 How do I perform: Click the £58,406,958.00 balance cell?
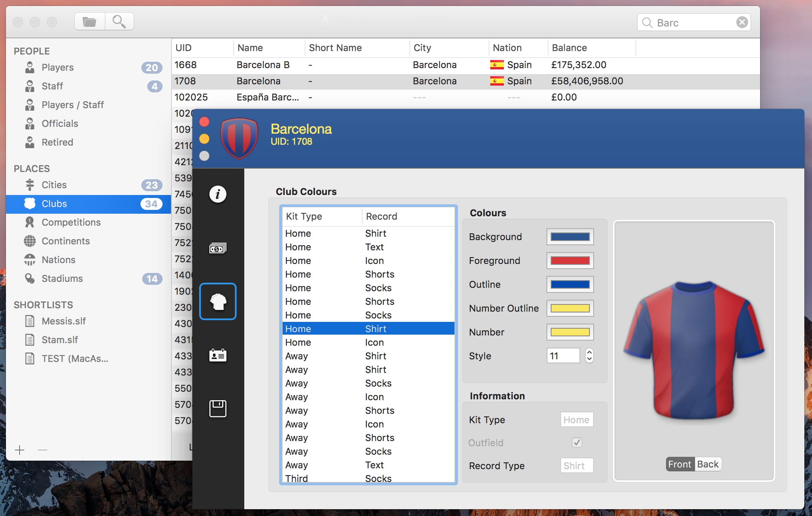click(x=587, y=81)
